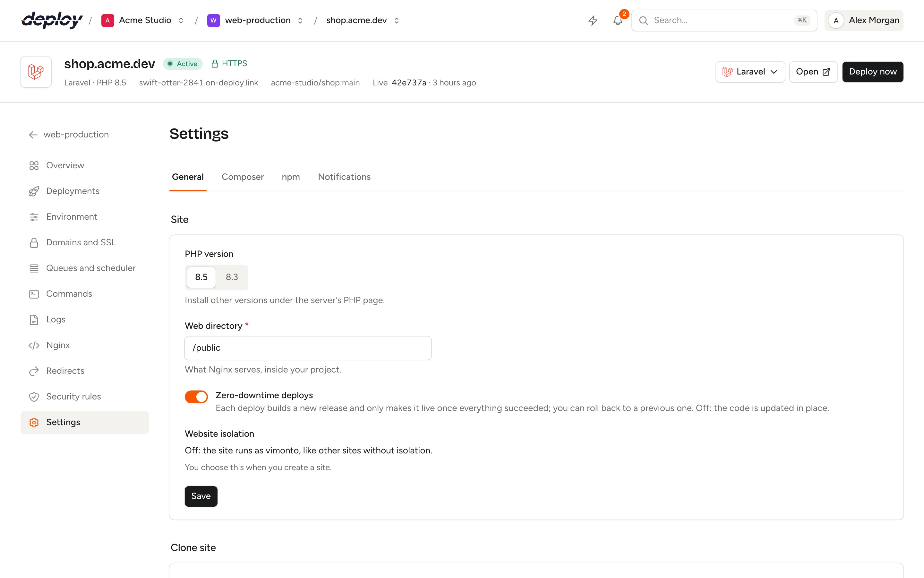The image size is (924, 578).
Task: Click the Queues and scheduler list icon
Action: point(34,268)
